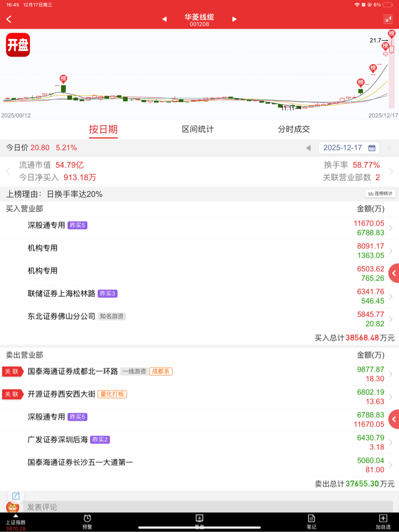Tap the 换手率 58.77% value
The width and height of the screenshot is (399, 532).
[x=366, y=165]
